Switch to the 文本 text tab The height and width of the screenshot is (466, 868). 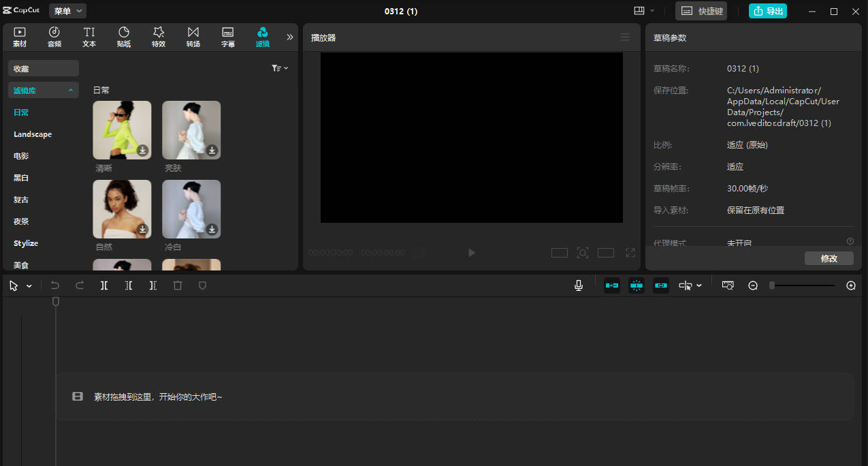coord(89,37)
